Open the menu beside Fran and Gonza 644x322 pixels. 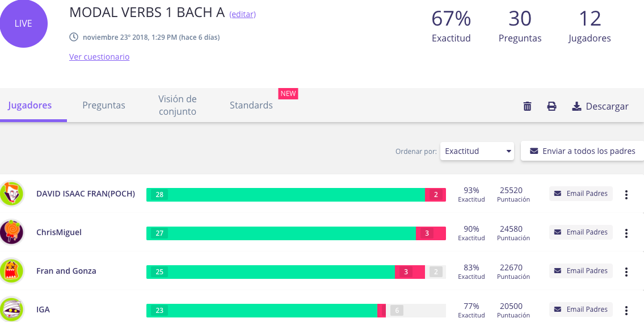pos(626,272)
